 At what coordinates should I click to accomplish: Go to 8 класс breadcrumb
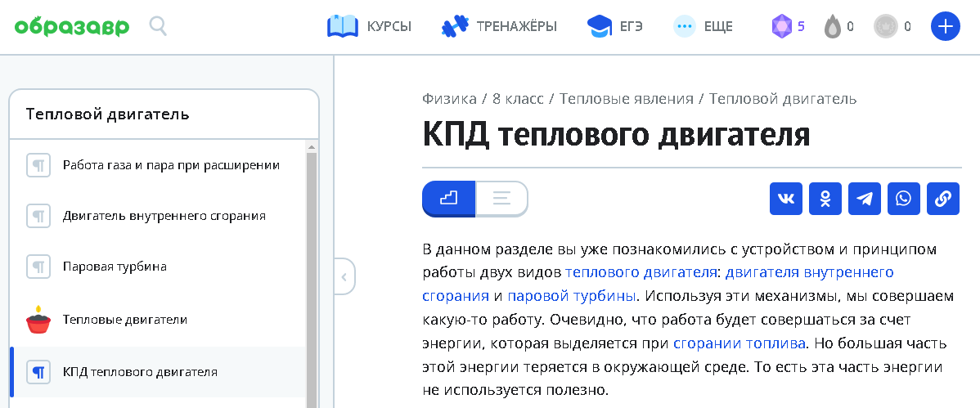(x=519, y=99)
